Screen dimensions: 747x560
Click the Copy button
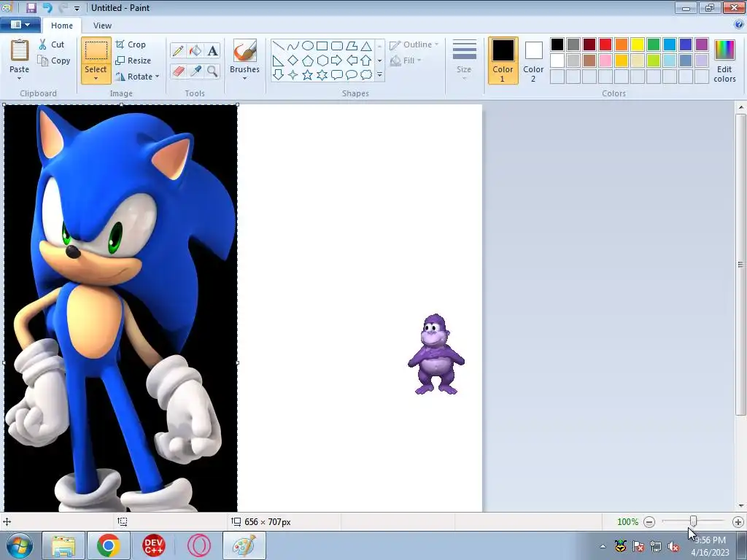pyautogui.click(x=54, y=61)
